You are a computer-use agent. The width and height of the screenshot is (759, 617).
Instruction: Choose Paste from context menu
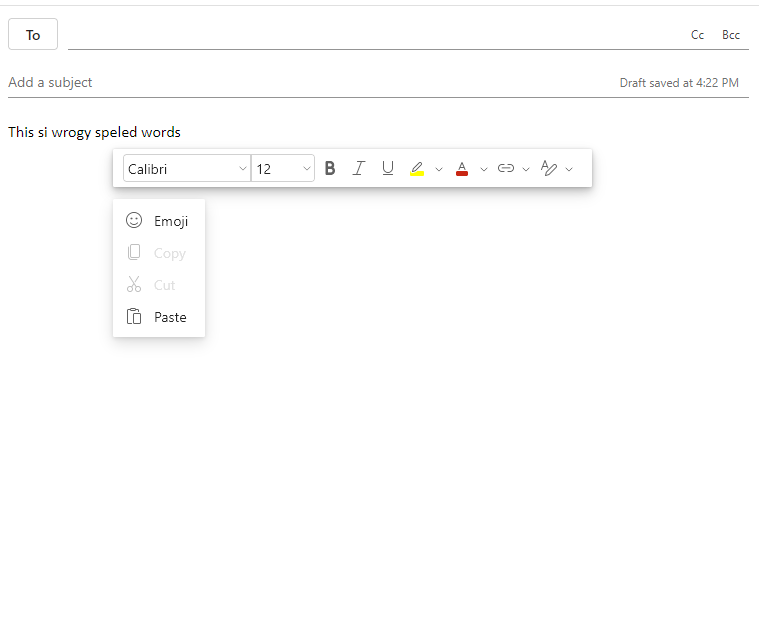pyautogui.click(x=159, y=317)
